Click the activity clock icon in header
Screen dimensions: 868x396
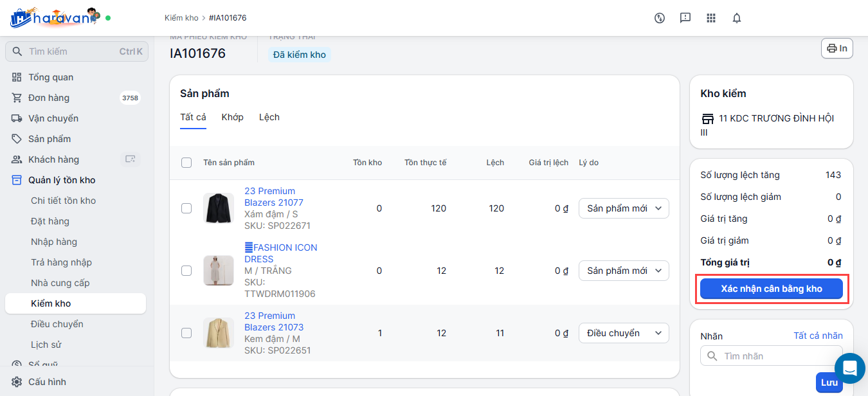coord(660,18)
